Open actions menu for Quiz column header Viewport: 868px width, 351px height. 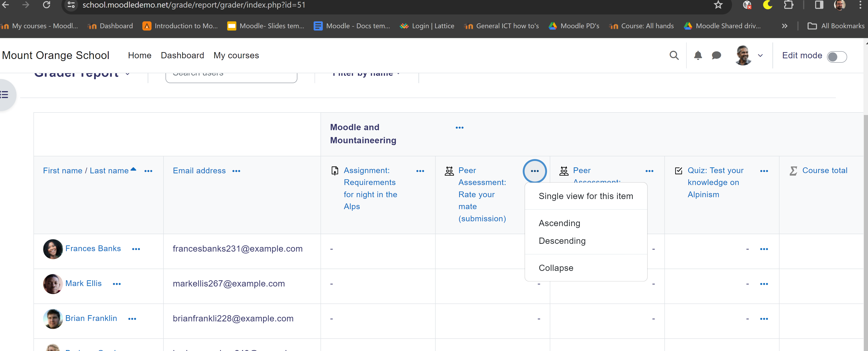tap(764, 171)
